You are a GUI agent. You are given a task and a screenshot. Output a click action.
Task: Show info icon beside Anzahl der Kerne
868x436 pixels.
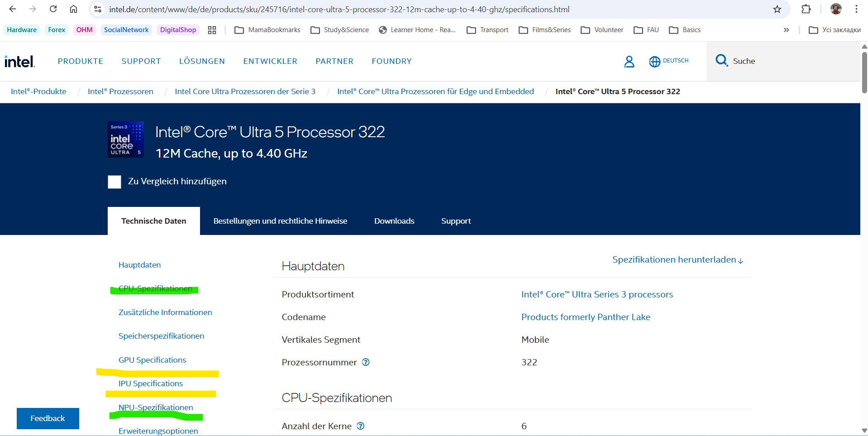point(360,426)
